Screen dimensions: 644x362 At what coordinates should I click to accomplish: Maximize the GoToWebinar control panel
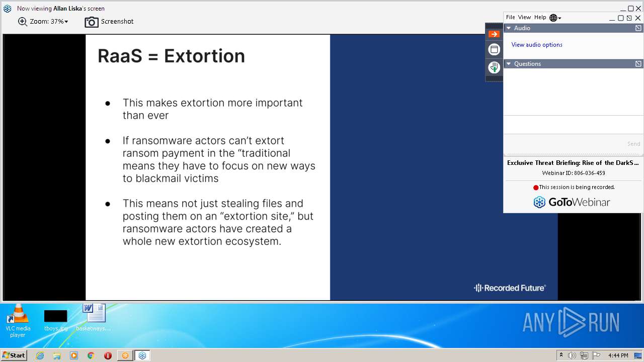[621, 18]
